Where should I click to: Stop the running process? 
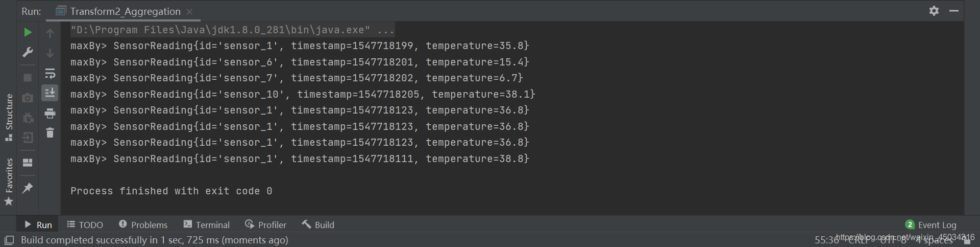tap(28, 78)
